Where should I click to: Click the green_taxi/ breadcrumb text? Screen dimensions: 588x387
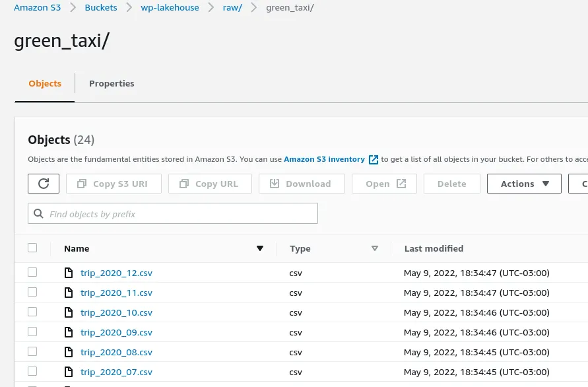[x=290, y=7]
